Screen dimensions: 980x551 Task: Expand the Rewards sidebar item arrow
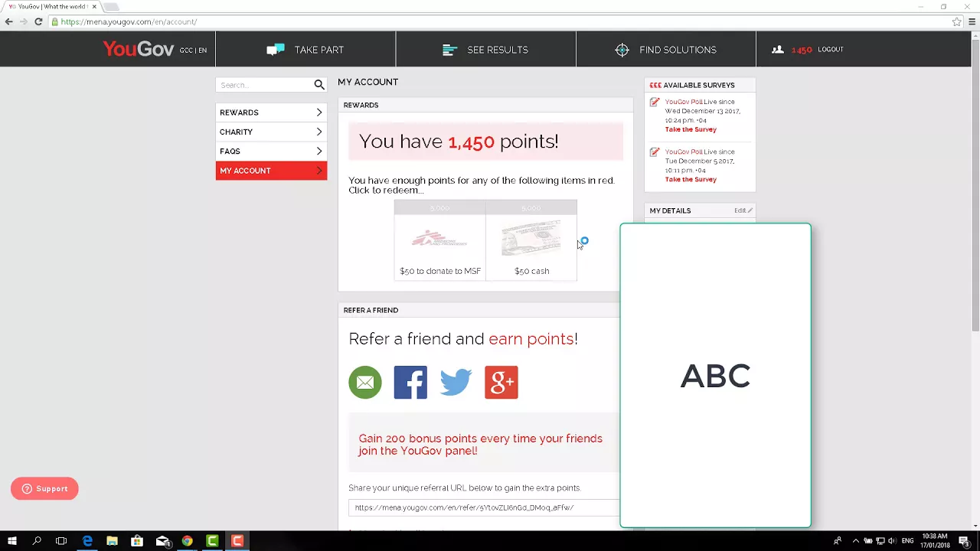click(x=319, y=112)
